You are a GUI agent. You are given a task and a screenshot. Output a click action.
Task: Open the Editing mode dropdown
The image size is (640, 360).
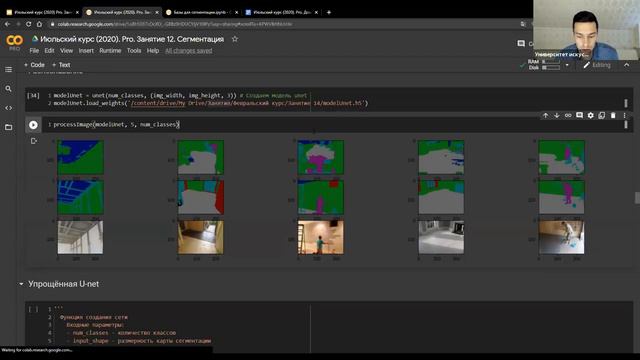(597, 65)
